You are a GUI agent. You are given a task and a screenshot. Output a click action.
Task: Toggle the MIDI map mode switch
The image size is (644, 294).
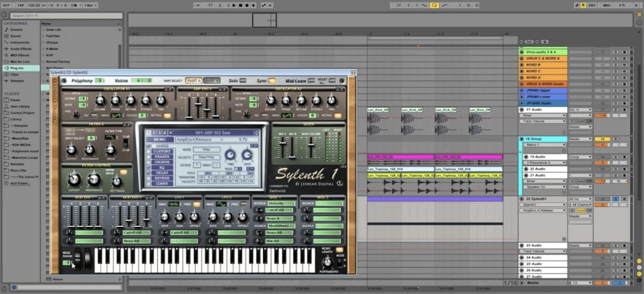[607, 5]
